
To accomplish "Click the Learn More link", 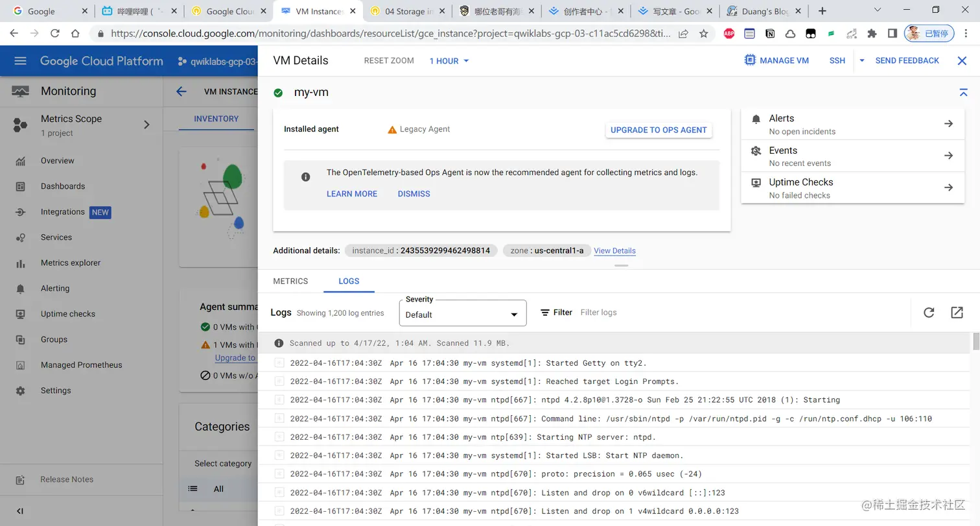I will click(x=352, y=194).
